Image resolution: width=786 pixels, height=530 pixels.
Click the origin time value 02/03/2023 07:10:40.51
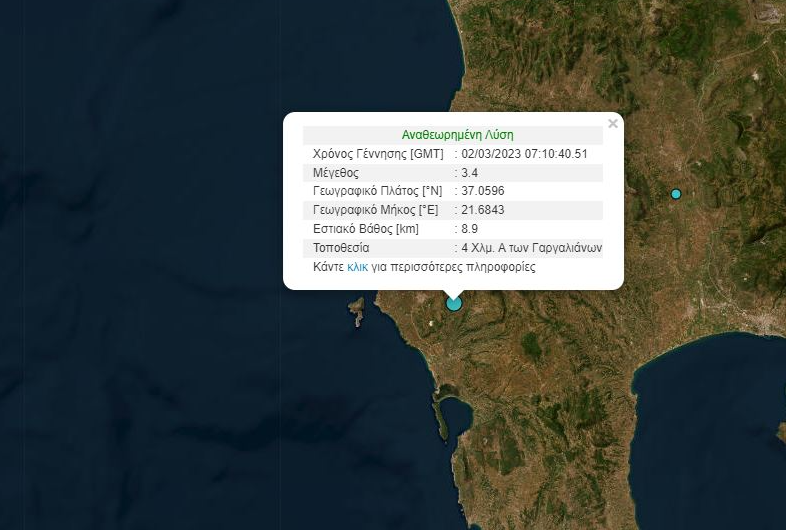pos(524,154)
